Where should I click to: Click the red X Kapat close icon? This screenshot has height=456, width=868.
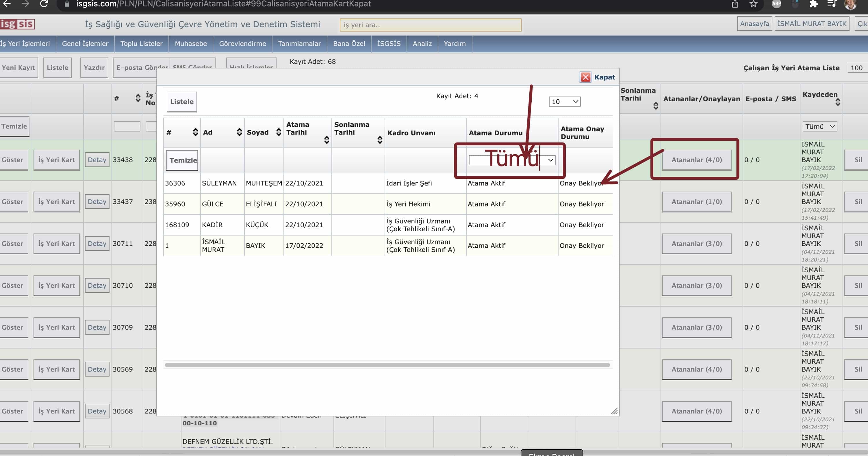coord(585,77)
